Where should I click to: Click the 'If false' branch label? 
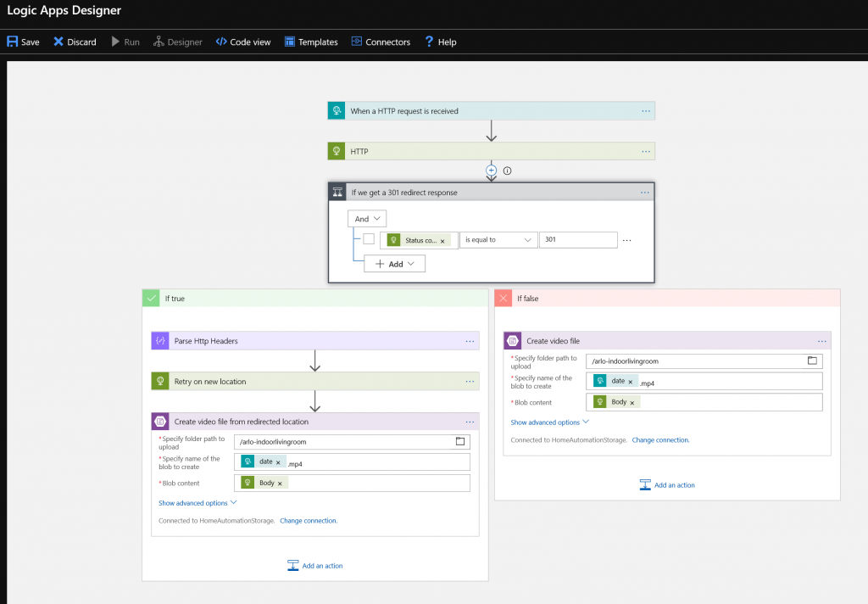point(527,298)
